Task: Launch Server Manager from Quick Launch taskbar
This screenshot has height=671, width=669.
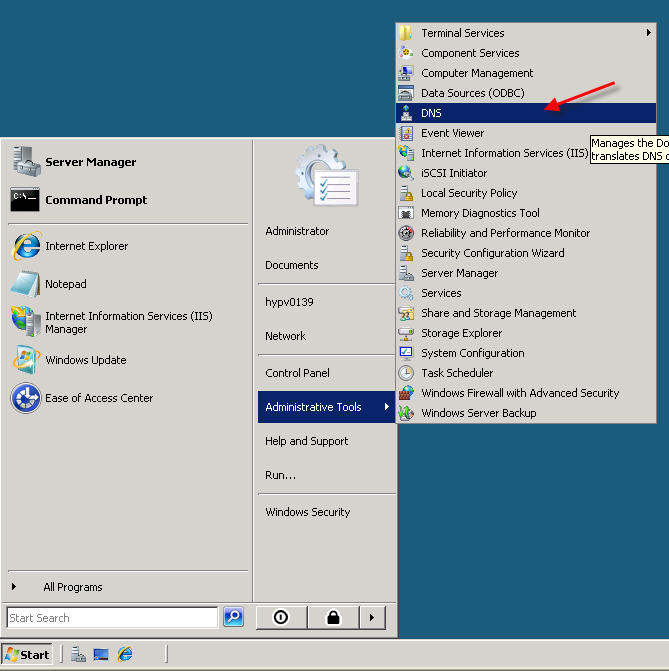Action: (78, 654)
